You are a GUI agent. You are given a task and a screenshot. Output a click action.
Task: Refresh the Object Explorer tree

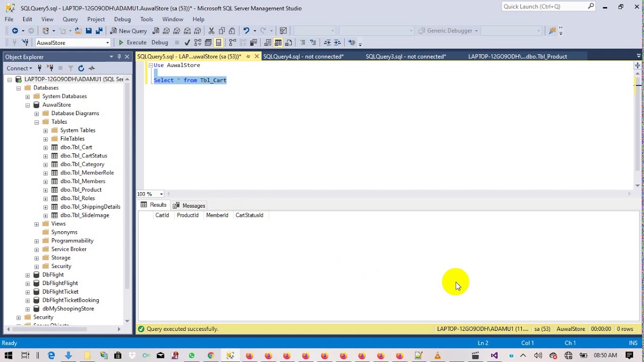[x=81, y=68]
